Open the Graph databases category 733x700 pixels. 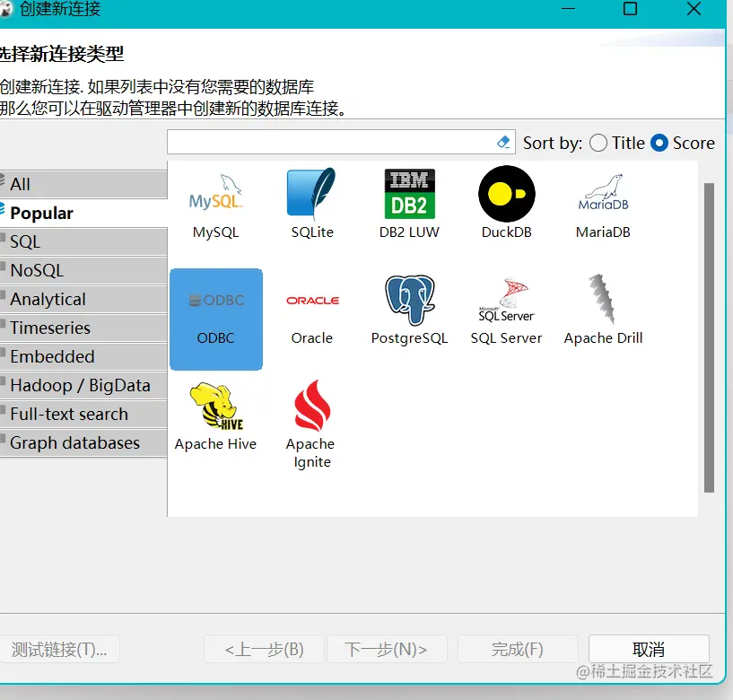(83, 442)
